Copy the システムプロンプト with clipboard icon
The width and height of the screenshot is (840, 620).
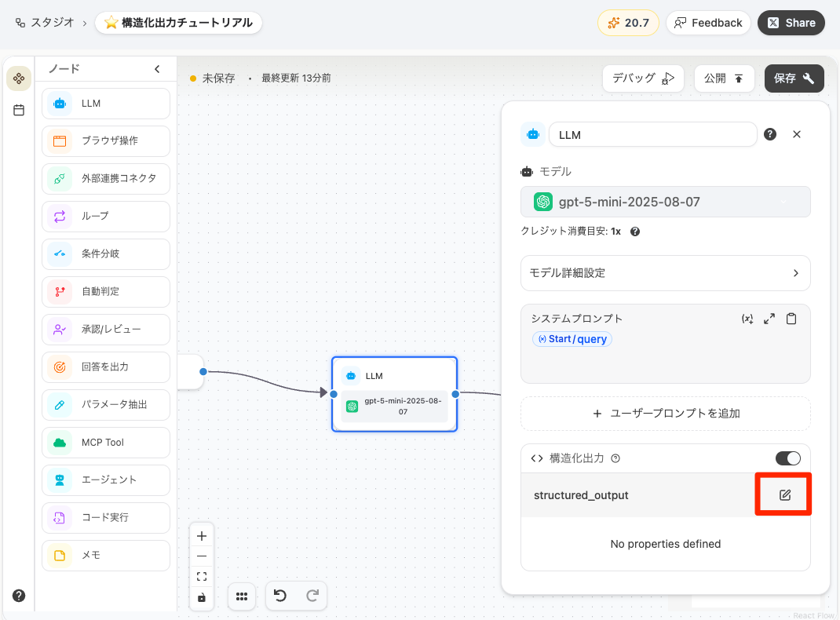point(791,319)
